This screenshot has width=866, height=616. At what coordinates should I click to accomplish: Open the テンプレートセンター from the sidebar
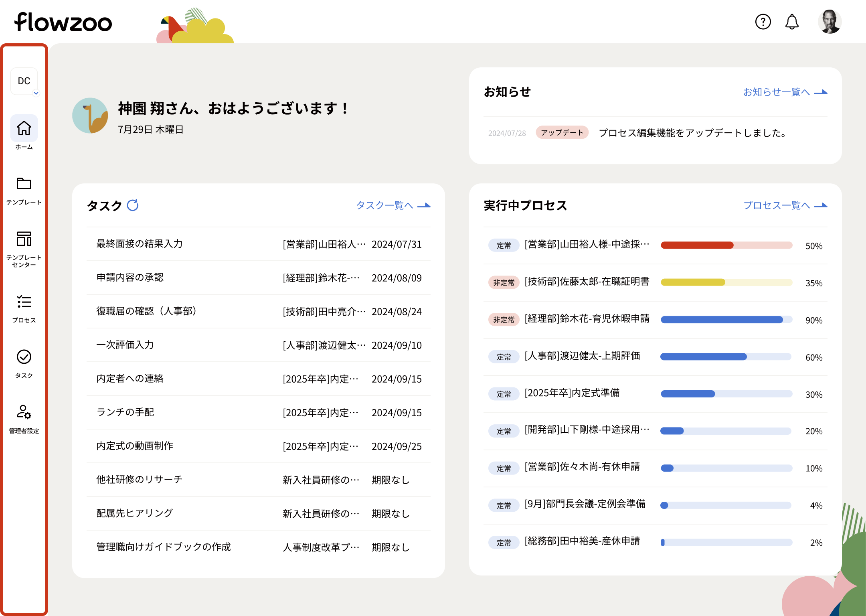24,239
